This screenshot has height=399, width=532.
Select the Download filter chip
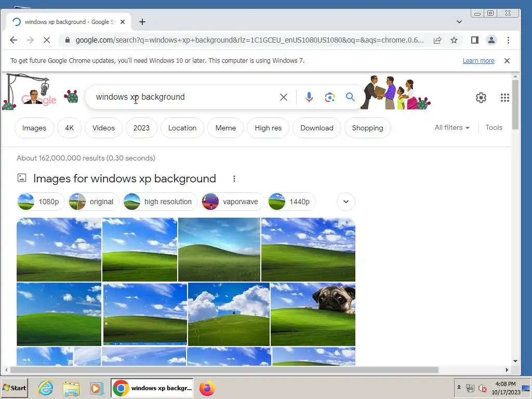pos(317,128)
